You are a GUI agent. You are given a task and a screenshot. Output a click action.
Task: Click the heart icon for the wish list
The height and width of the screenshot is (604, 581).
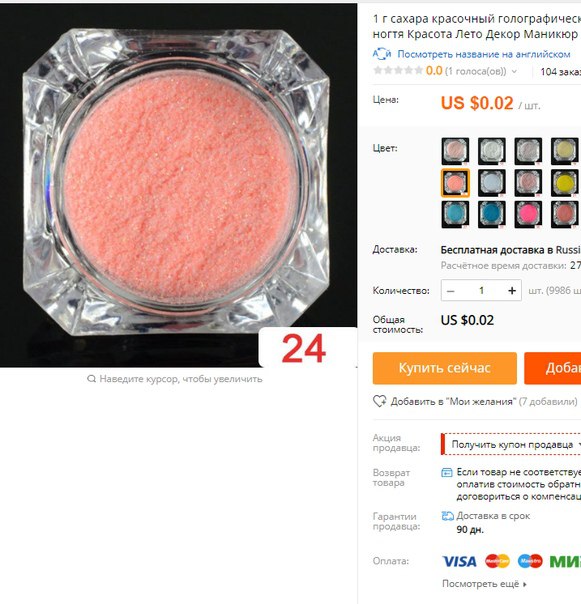coord(379,401)
